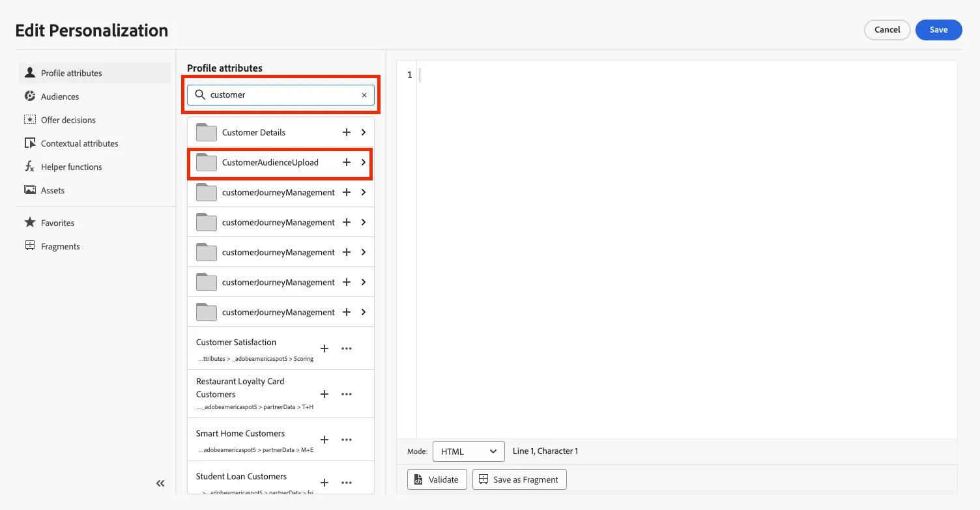The height and width of the screenshot is (510, 980).
Task: Click Save as Fragment
Action: (519, 479)
